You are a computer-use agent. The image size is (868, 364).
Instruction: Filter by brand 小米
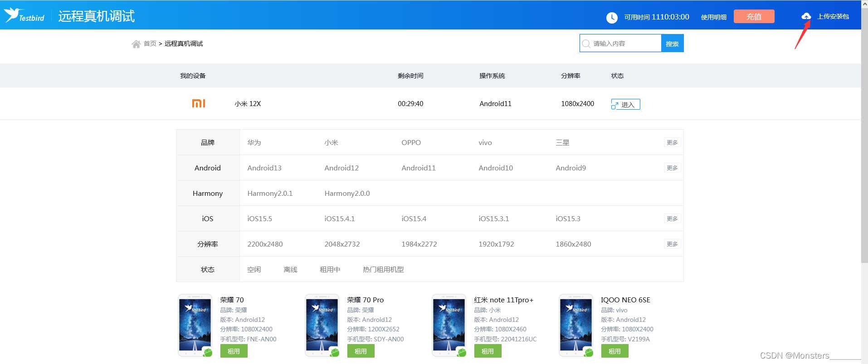coord(331,142)
